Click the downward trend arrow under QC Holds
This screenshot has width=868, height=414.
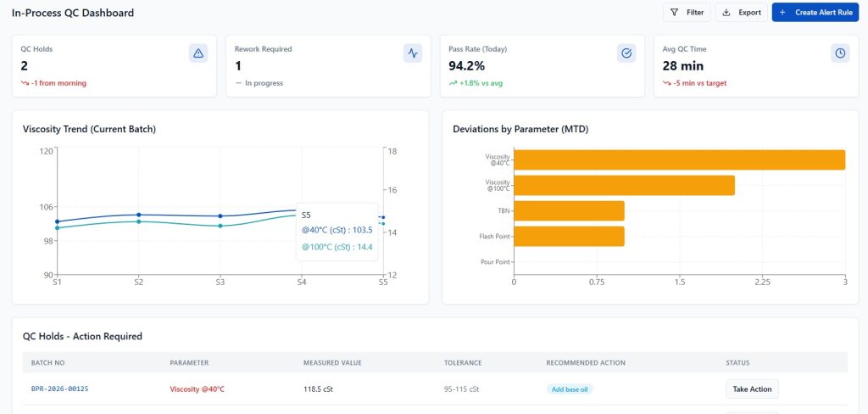click(x=25, y=83)
